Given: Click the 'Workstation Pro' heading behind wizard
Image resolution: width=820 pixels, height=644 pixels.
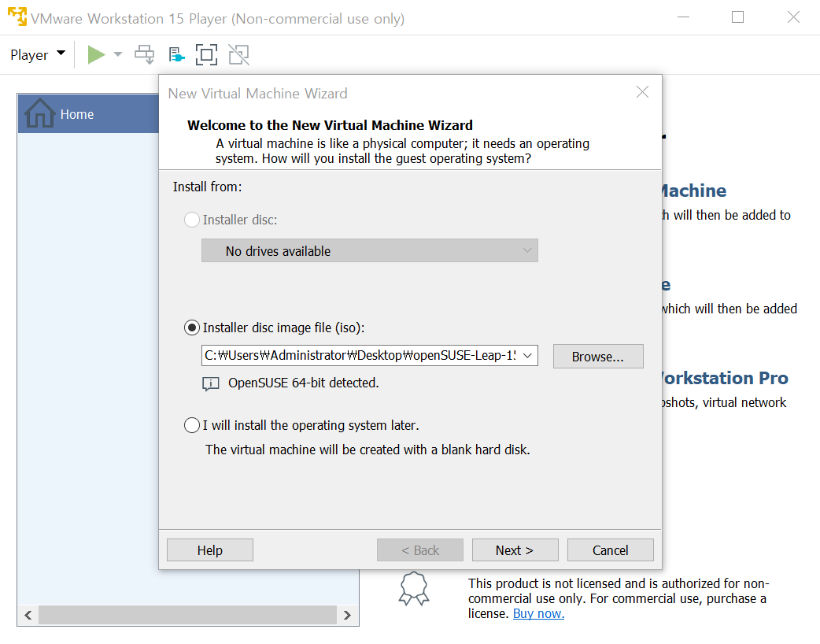Looking at the screenshot, I should point(725,378).
